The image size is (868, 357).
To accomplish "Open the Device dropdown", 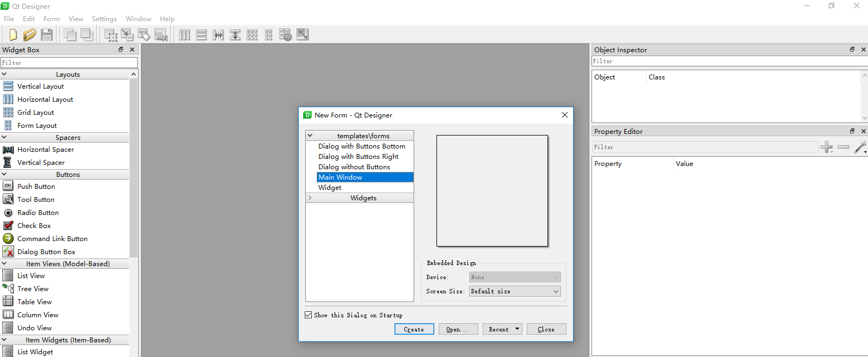I will (x=515, y=277).
